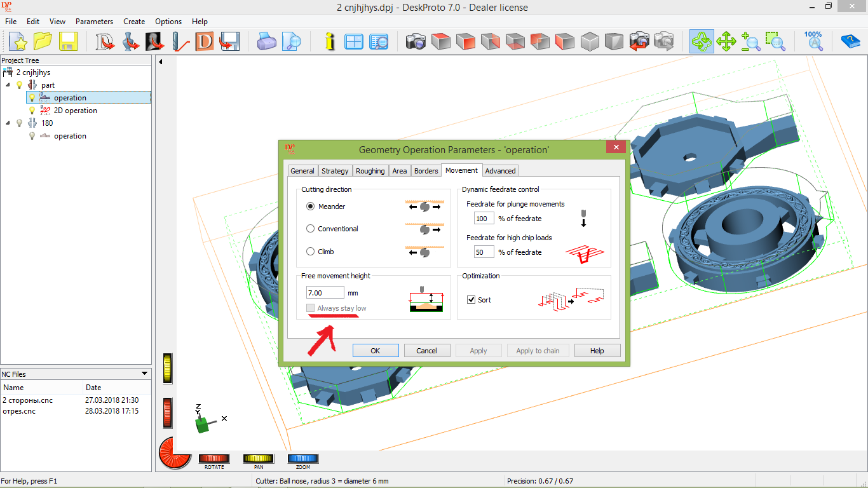Click the Cancel button in the dialog
The image size is (868, 488).
[x=426, y=351]
